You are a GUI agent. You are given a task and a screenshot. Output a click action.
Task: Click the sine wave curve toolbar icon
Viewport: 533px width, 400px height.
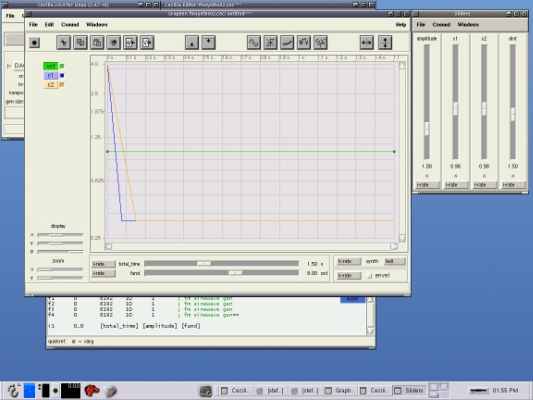tap(254, 42)
